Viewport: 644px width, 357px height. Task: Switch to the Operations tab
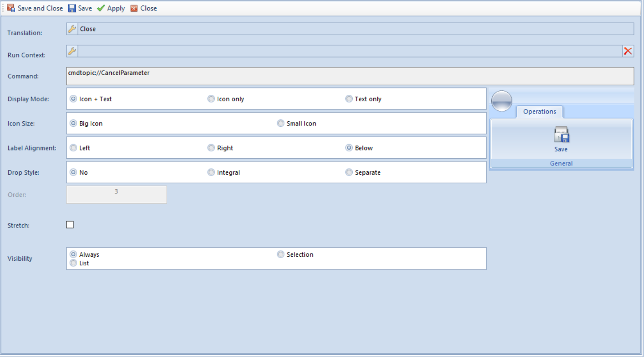540,112
